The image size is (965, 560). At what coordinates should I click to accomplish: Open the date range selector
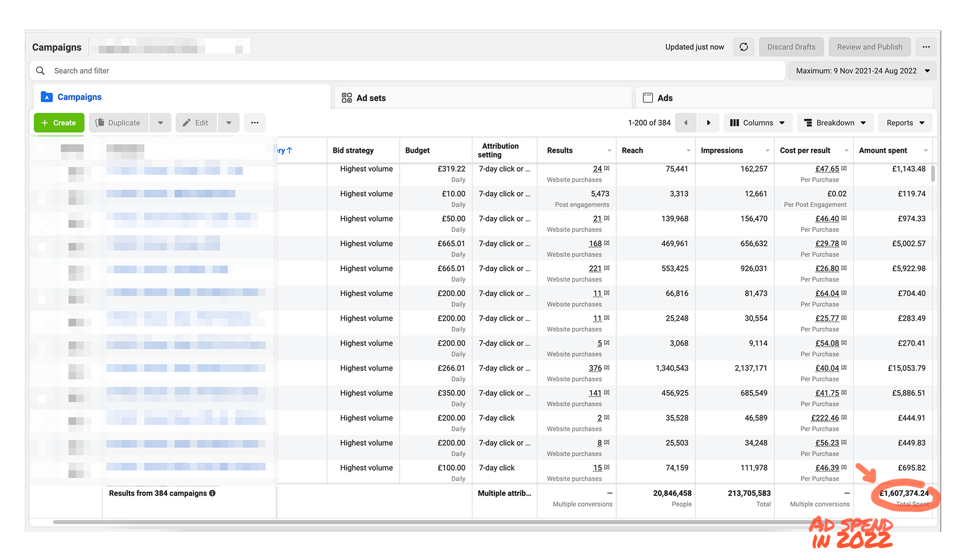tap(862, 71)
